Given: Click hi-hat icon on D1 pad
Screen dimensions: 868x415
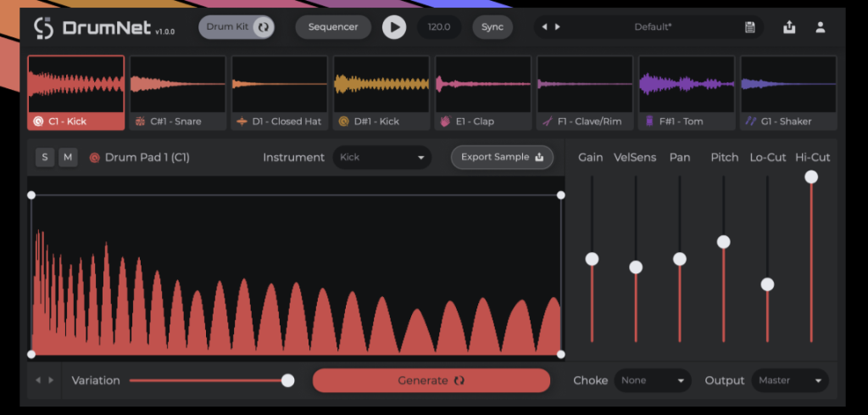Looking at the screenshot, I should 242,121.
